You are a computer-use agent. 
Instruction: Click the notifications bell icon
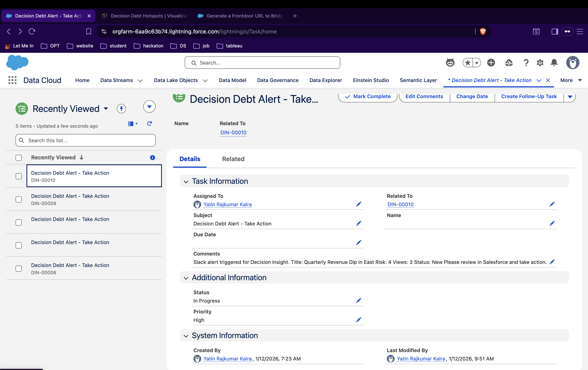[554, 63]
